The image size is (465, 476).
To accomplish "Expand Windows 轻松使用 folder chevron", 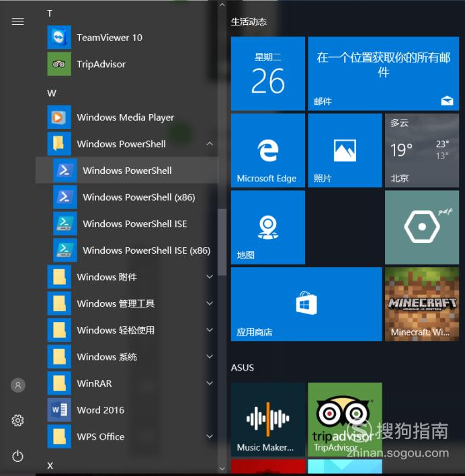I will tap(210, 330).
